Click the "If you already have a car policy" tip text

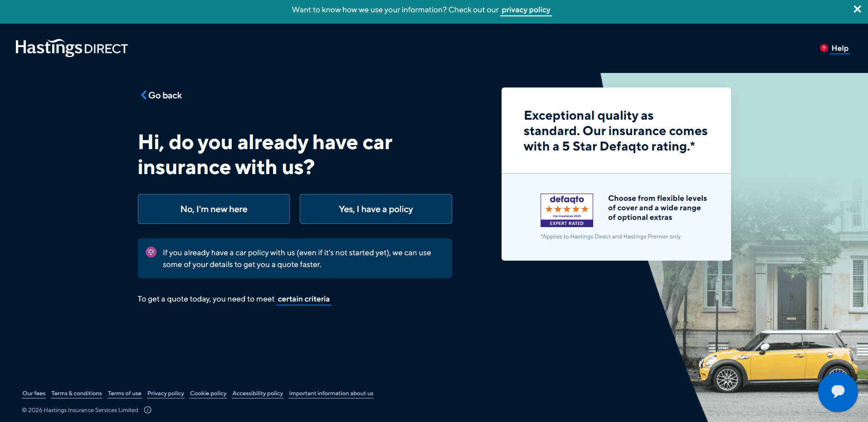click(297, 258)
